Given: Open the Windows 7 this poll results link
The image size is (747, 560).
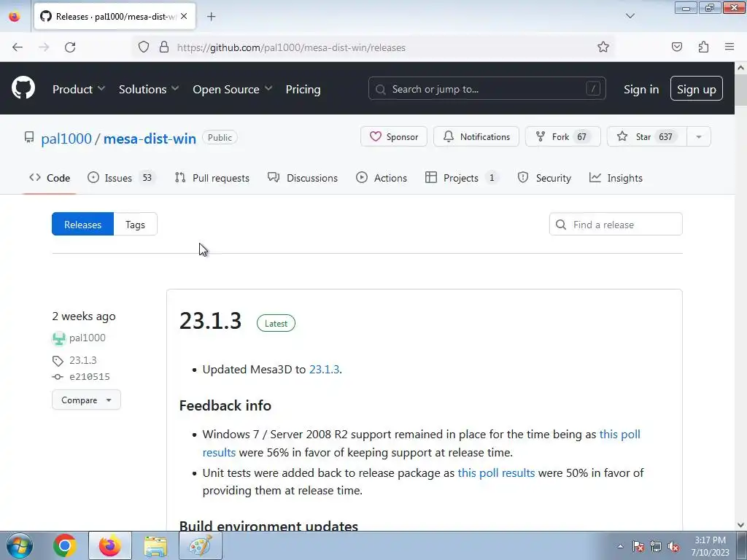Looking at the screenshot, I should point(619,435).
